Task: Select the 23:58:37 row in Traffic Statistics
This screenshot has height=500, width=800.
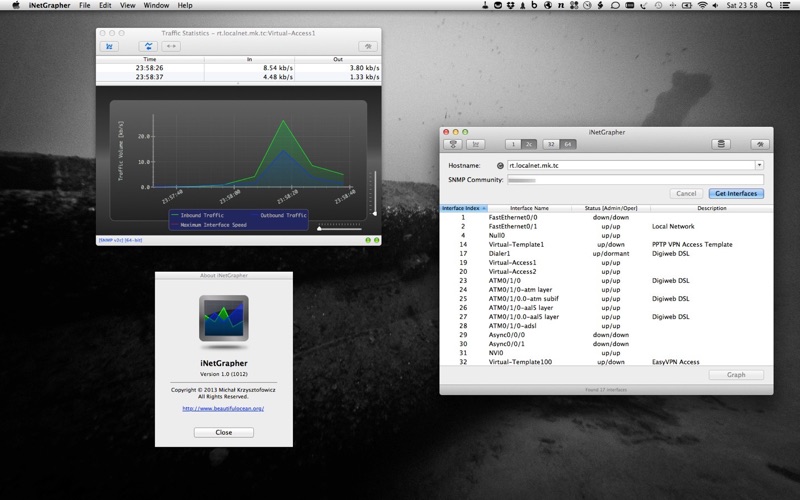Action: [238, 77]
